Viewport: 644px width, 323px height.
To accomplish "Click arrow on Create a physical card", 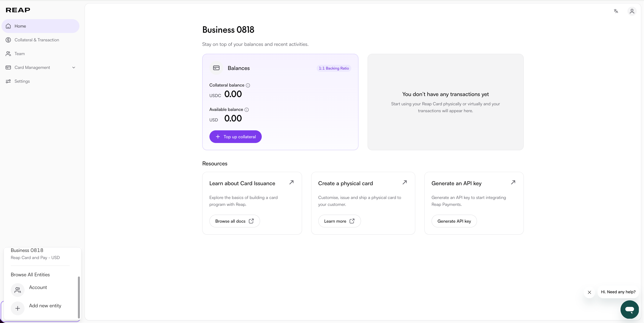I will tap(404, 182).
